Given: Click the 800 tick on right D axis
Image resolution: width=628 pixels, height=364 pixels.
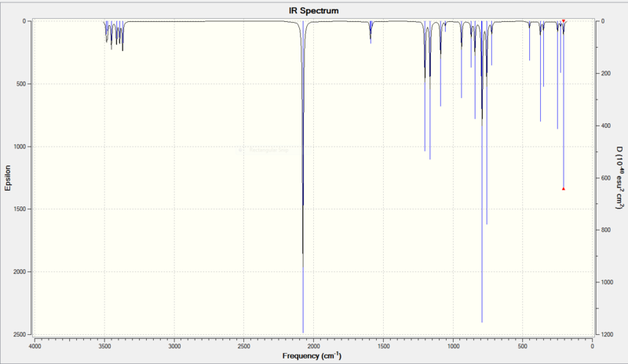Looking at the screenshot, I should pyautogui.click(x=606, y=230).
